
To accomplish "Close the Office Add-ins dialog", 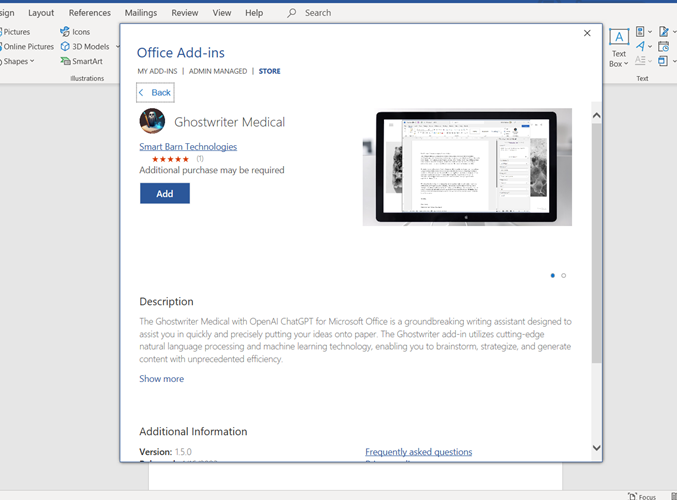I will pyautogui.click(x=587, y=33).
